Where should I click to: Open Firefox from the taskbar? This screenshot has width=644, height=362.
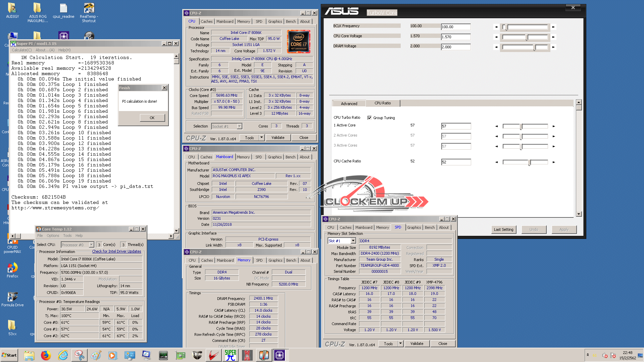tap(46, 355)
